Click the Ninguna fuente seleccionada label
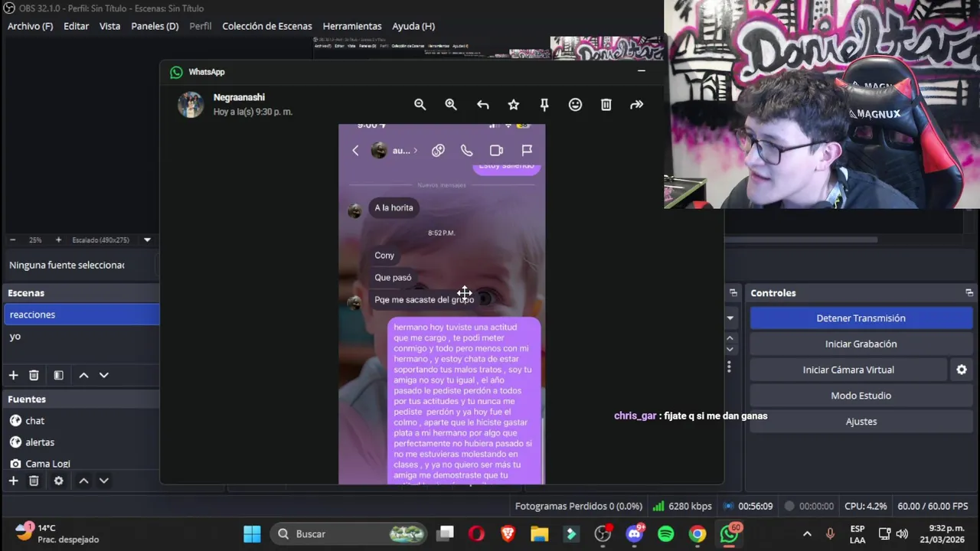The height and width of the screenshot is (551, 980). pos(67,265)
